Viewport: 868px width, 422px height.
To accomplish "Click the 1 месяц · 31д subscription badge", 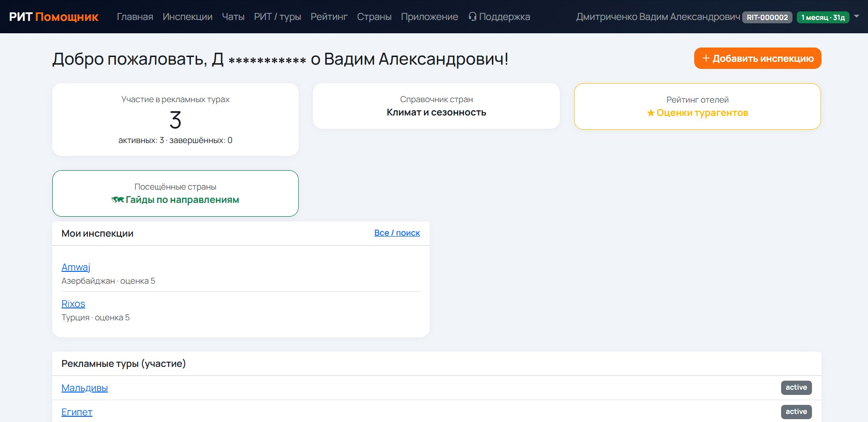I will click(x=823, y=17).
